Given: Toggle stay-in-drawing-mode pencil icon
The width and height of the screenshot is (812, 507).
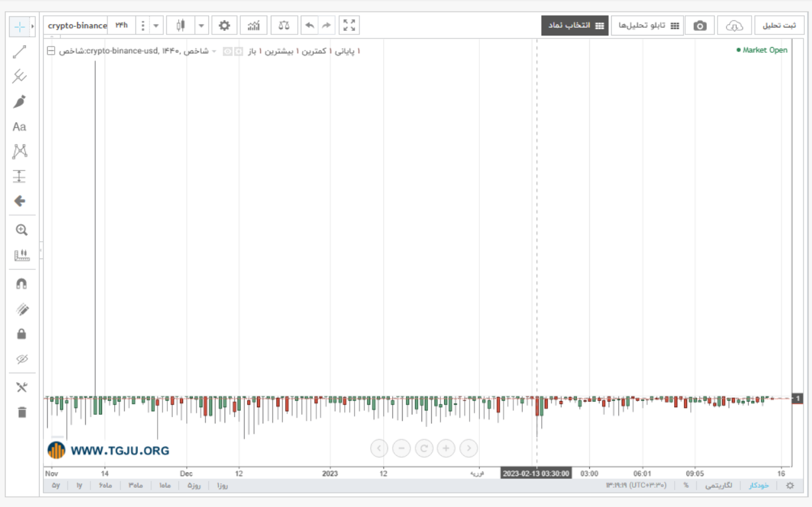Looking at the screenshot, I should 21,309.
